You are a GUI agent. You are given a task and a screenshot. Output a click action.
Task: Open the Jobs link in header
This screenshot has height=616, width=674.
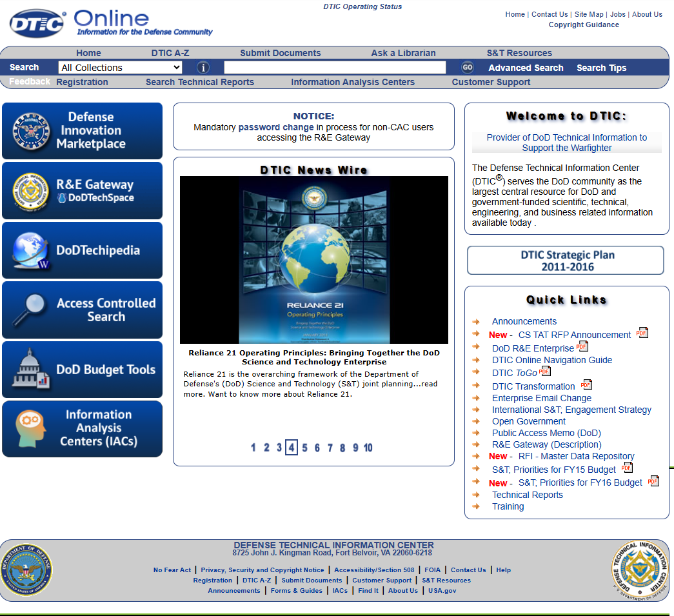coord(618,14)
